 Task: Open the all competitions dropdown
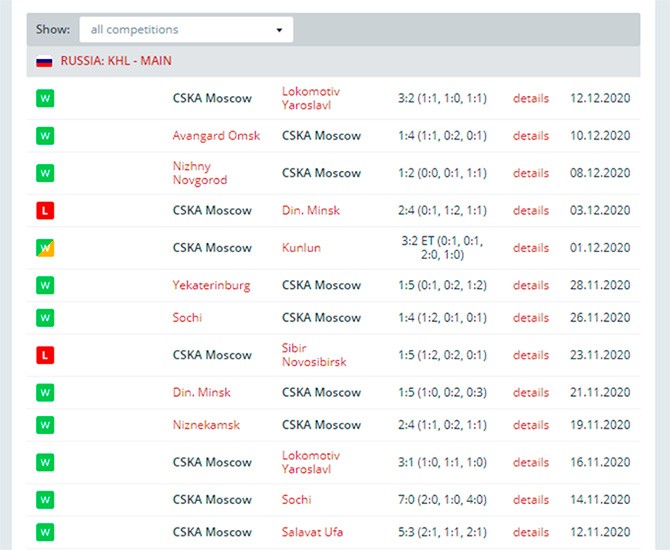point(186,29)
